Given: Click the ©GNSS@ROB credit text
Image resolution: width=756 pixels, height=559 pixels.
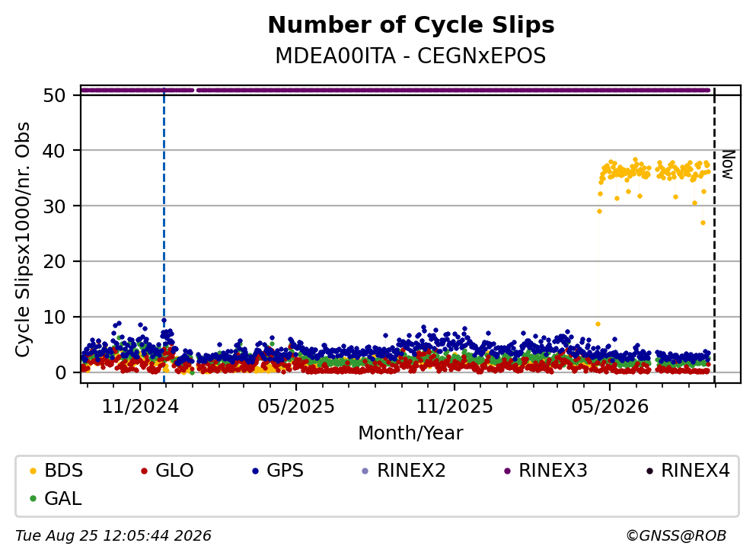Looking at the screenshot, I should pos(676,536).
